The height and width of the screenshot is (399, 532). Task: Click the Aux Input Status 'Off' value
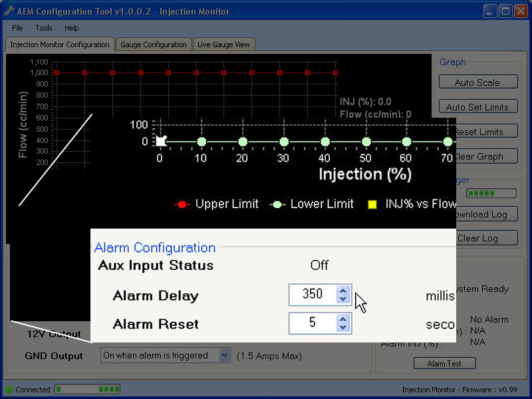click(x=319, y=265)
